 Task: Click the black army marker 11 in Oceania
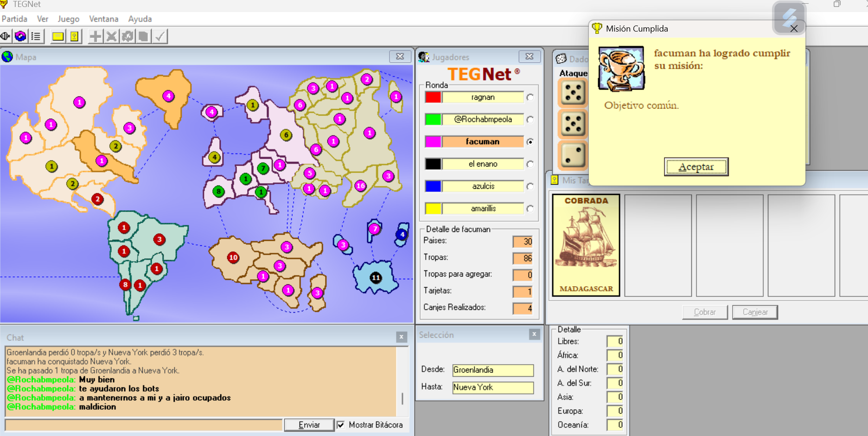pyautogui.click(x=376, y=278)
